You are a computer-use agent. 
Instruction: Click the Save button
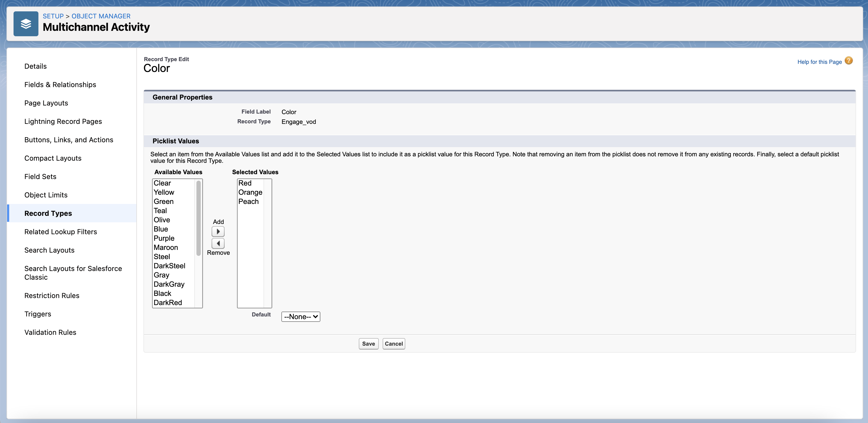coord(368,343)
